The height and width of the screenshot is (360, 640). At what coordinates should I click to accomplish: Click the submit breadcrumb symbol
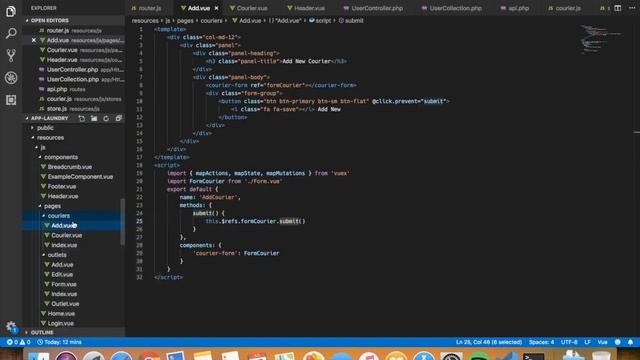click(x=351, y=20)
